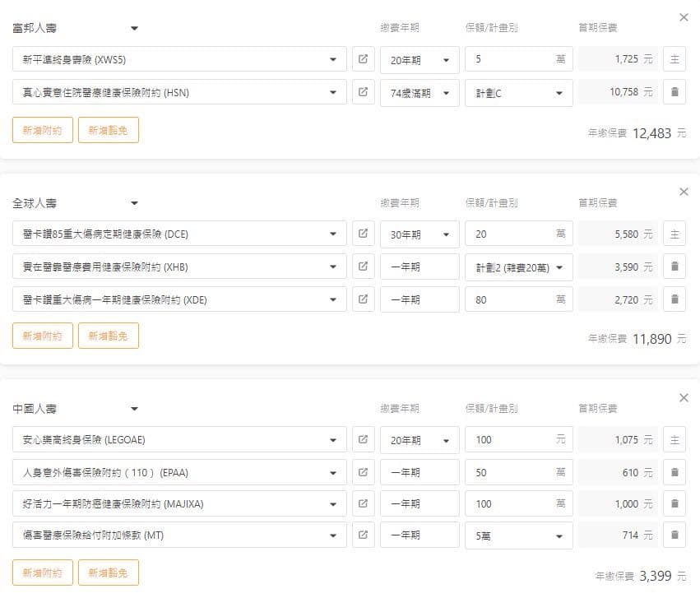Viewport: 700px width, 598px height.
Task: Close the 富邦人壽 insurance card
Action: pos(684,17)
